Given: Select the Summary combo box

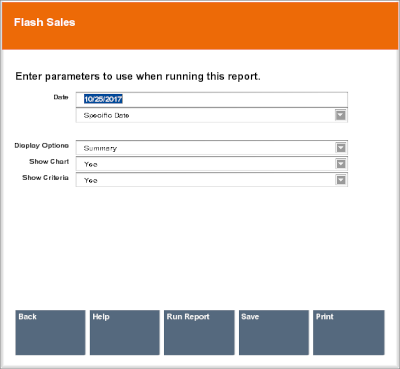Looking at the screenshot, I should [x=212, y=148].
